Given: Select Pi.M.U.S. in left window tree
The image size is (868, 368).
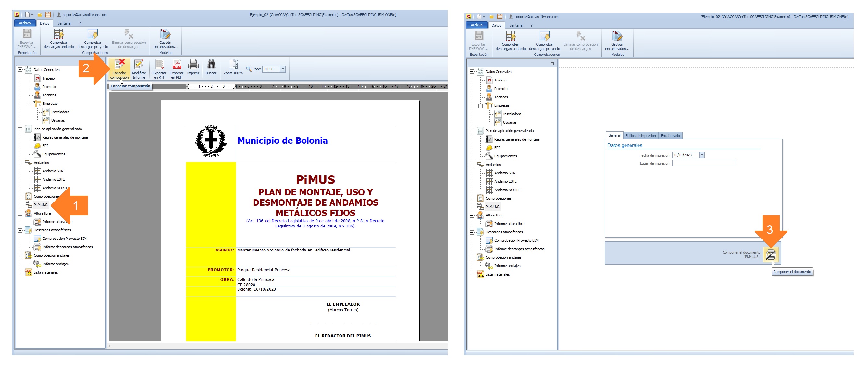Looking at the screenshot, I should click(x=41, y=205).
